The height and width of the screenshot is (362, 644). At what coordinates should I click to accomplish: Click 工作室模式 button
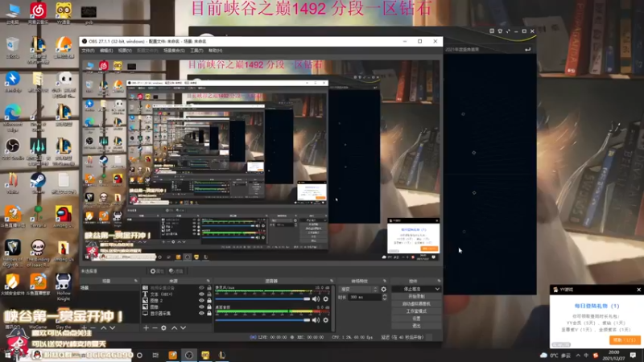click(416, 311)
